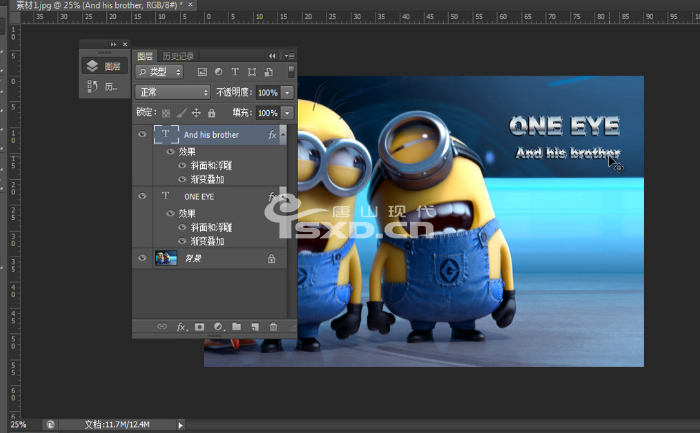
Task: Collapse the Layers panel to icons
Action: 272,56
